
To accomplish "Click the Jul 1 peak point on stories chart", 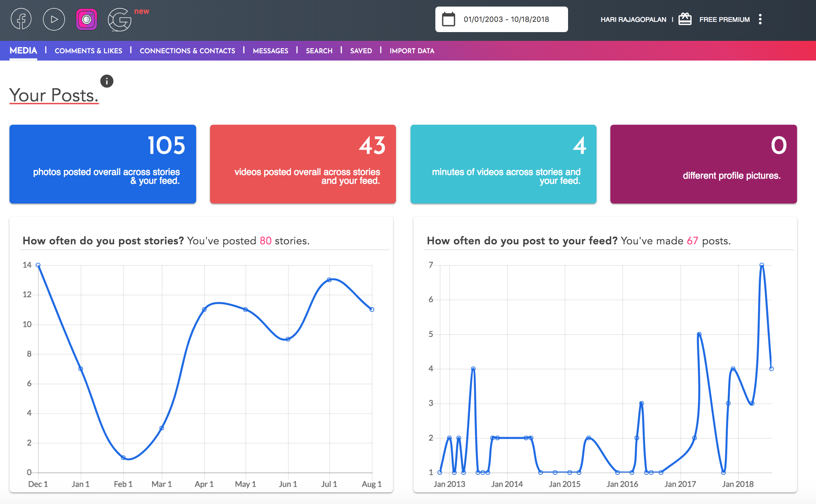I will (329, 280).
